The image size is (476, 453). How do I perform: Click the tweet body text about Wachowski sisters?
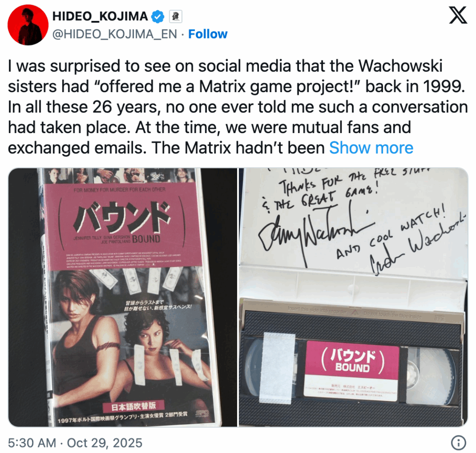pos(238,107)
